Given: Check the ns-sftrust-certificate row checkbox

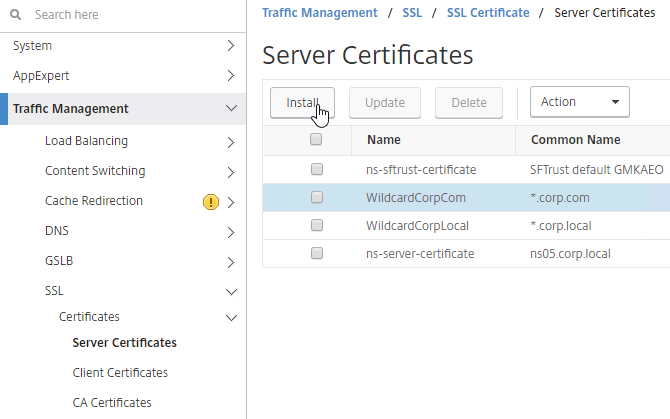Looking at the screenshot, I should click(317, 169).
